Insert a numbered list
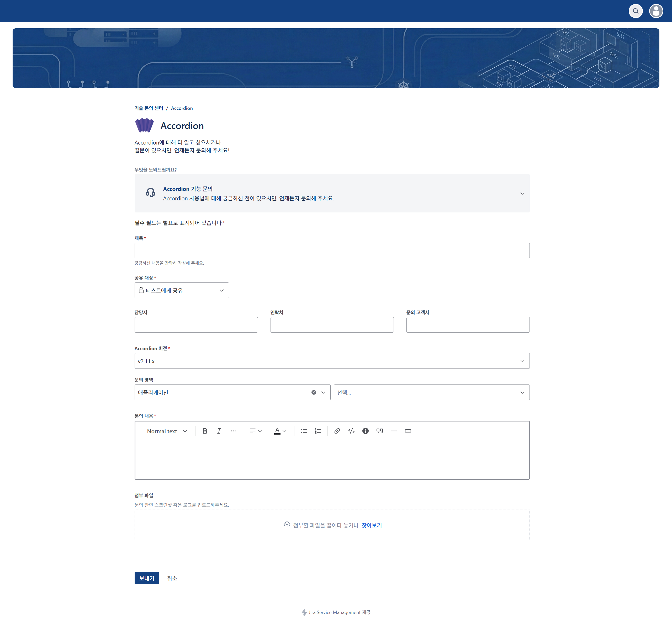 (318, 431)
